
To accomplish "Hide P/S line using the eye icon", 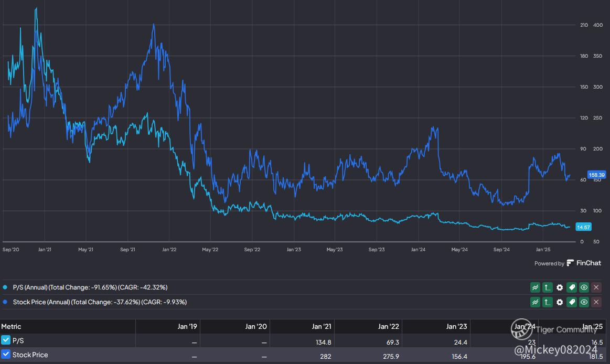I will (x=584, y=287).
